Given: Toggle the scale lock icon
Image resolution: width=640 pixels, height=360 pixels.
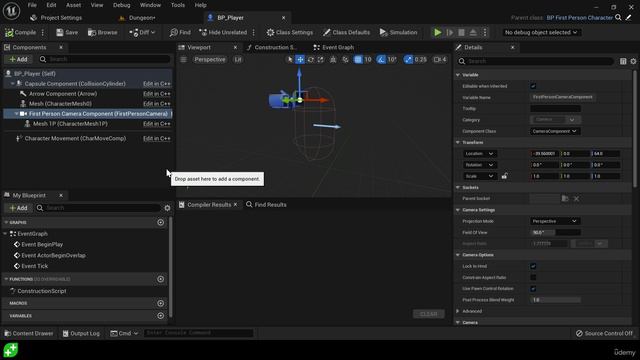Looking at the screenshot, I should click(x=504, y=176).
